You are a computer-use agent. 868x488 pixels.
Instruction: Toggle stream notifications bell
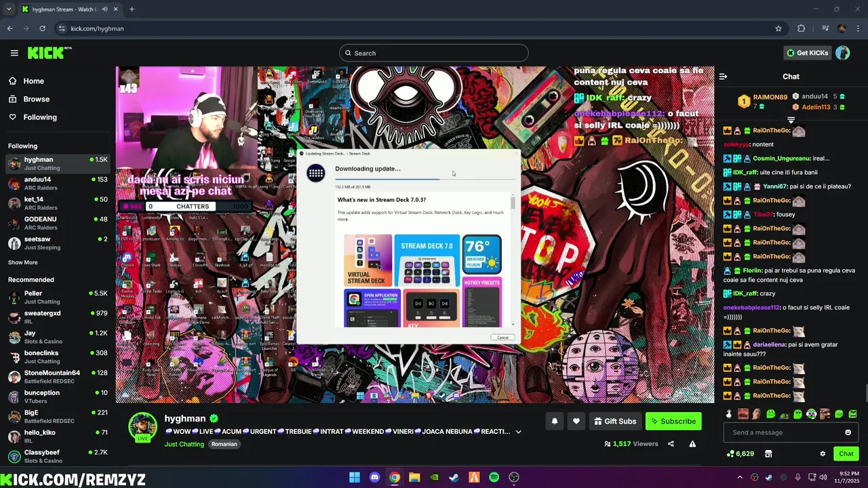point(554,421)
